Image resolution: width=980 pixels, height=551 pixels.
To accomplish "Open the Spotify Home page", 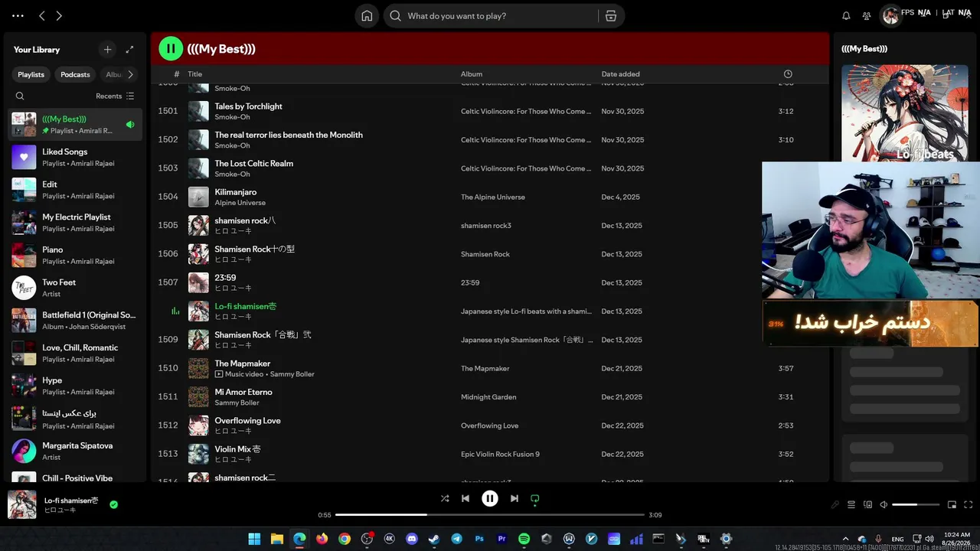I will click(367, 15).
